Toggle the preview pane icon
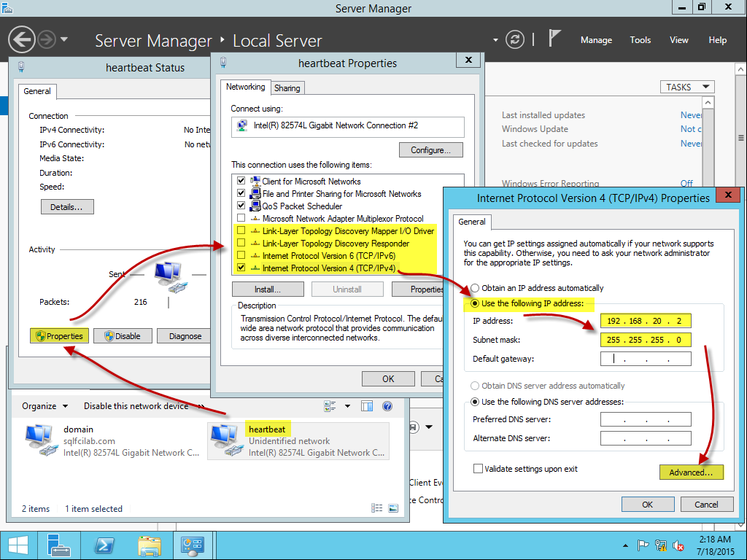 click(367, 406)
